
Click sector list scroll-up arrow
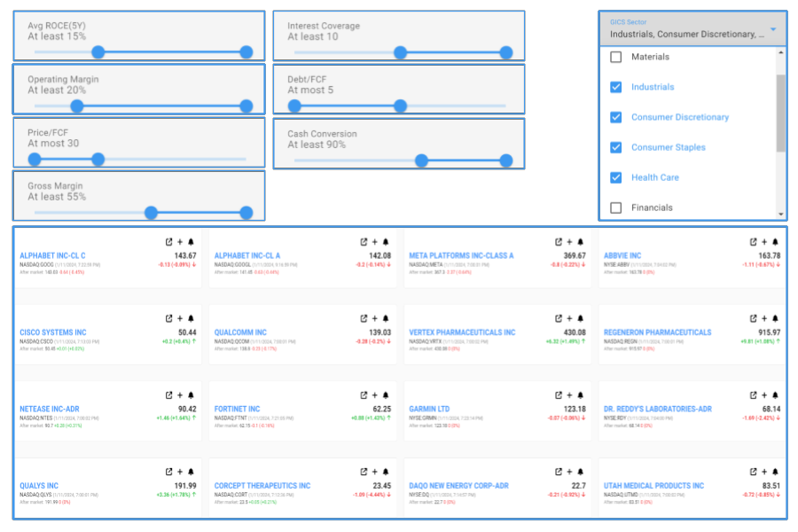[x=780, y=52]
